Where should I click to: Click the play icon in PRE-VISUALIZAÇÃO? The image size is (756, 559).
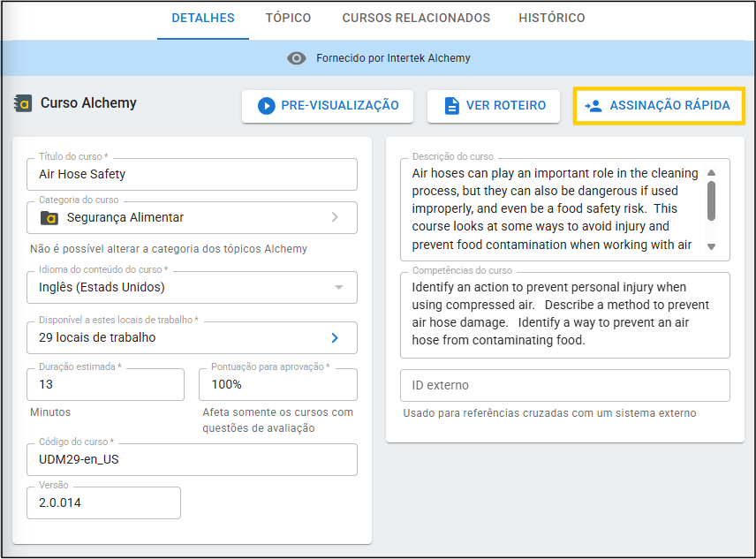[x=266, y=106]
